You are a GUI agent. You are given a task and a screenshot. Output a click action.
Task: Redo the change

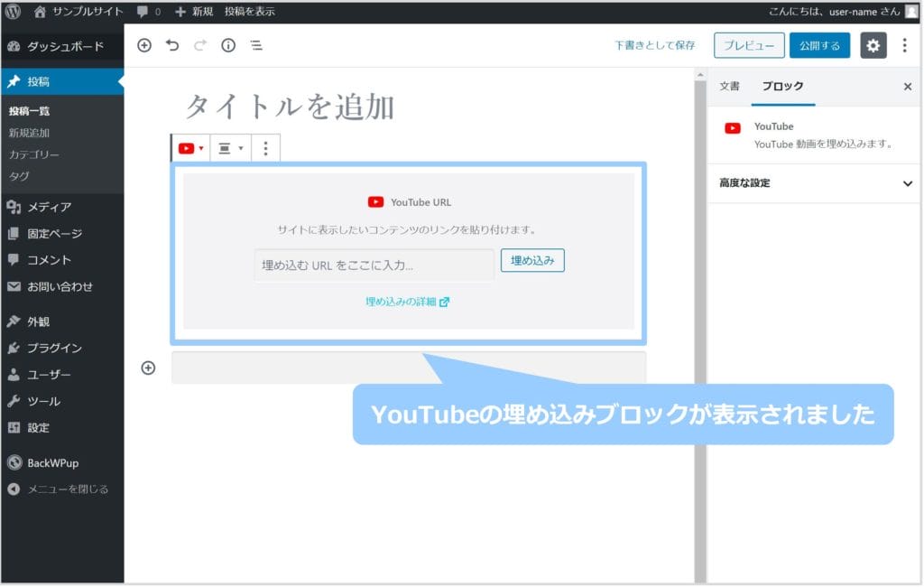[200, 45]
